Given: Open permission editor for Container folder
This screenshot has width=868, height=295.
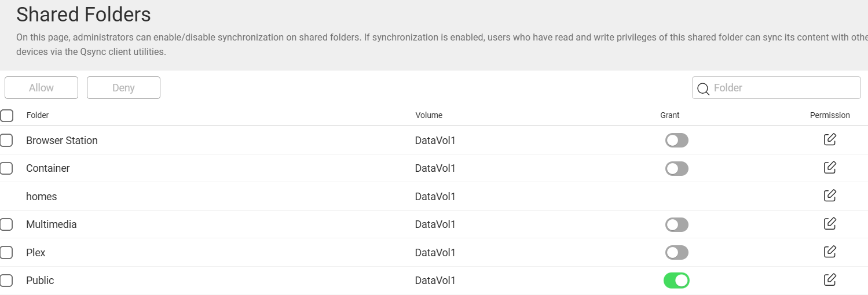Looking at the screenshot, I should (x=830, y=168).
